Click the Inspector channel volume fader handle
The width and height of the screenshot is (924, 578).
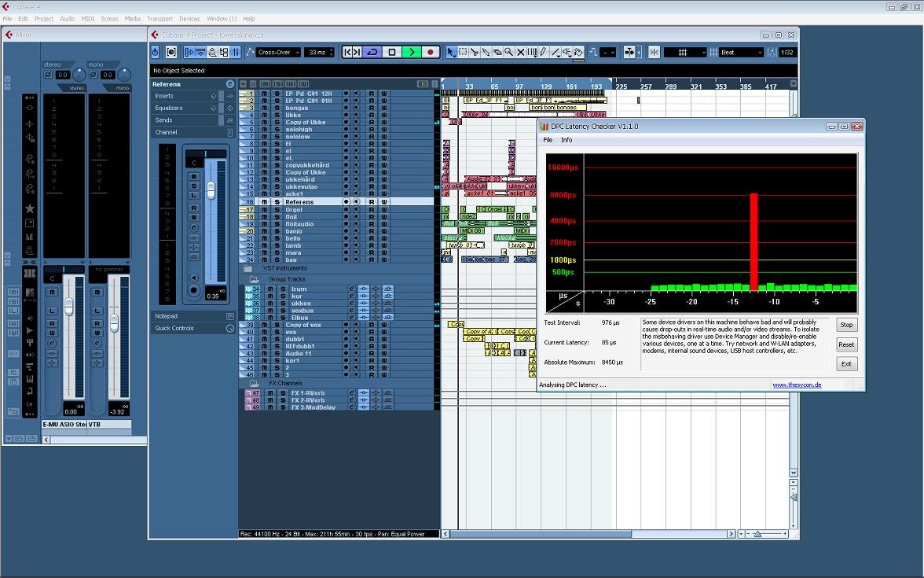tap(211, 190)
